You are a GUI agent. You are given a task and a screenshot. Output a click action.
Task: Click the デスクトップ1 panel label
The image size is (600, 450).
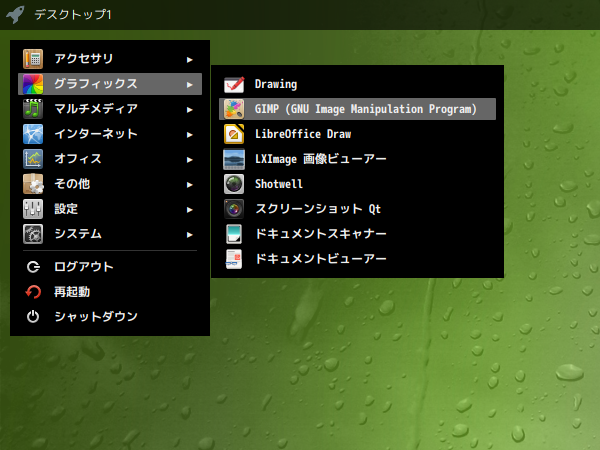pyautogui.click(x=73, y=15)
